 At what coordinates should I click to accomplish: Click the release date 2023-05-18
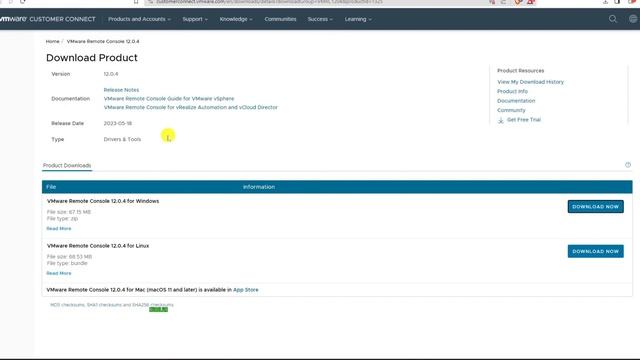coord(118,123)
